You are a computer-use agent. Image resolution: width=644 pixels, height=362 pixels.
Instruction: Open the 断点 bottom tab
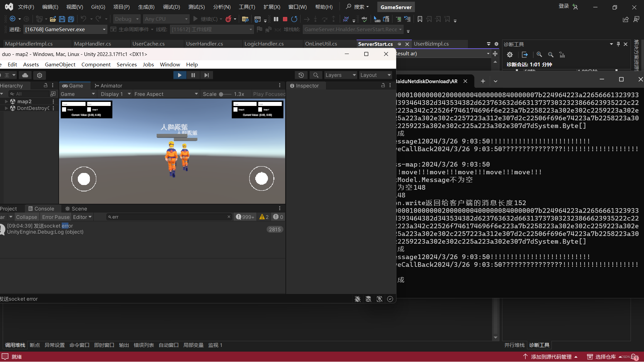[x=35, y=345]
